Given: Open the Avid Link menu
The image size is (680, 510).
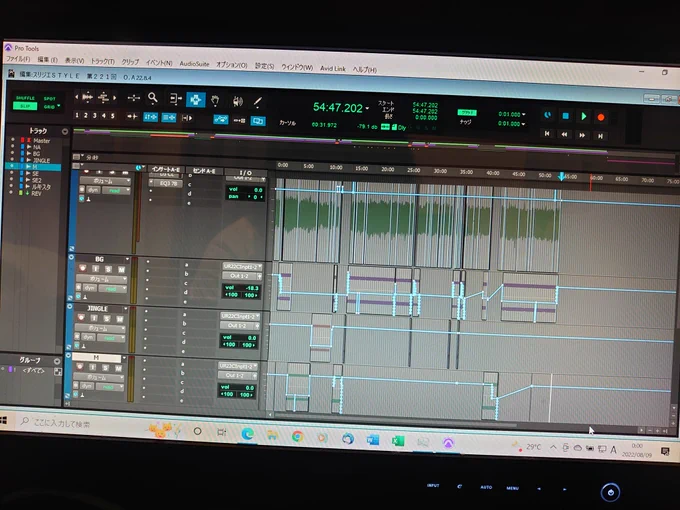Looking at the screenshot, I should (333, 68).
